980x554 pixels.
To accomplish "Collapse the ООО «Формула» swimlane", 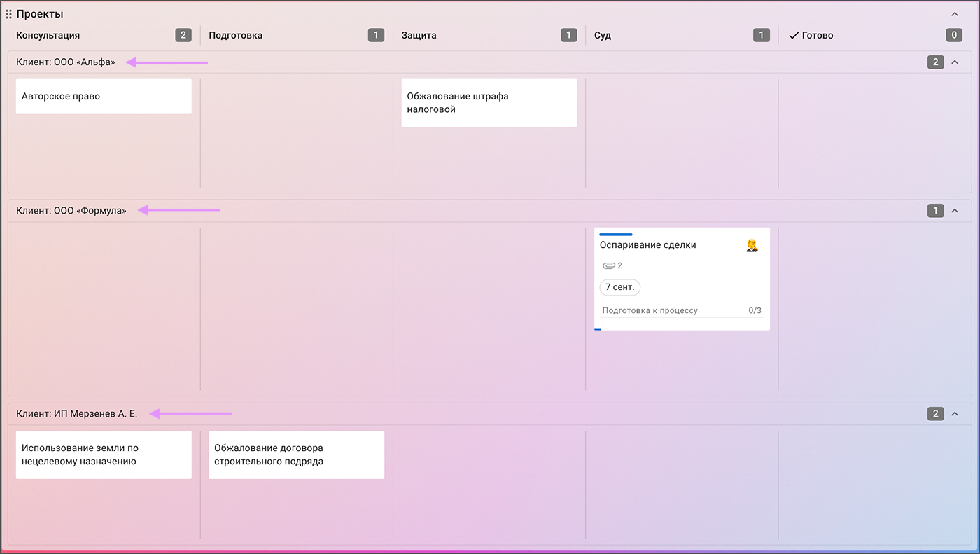I will pyautogui.click(x=954, y=211).
